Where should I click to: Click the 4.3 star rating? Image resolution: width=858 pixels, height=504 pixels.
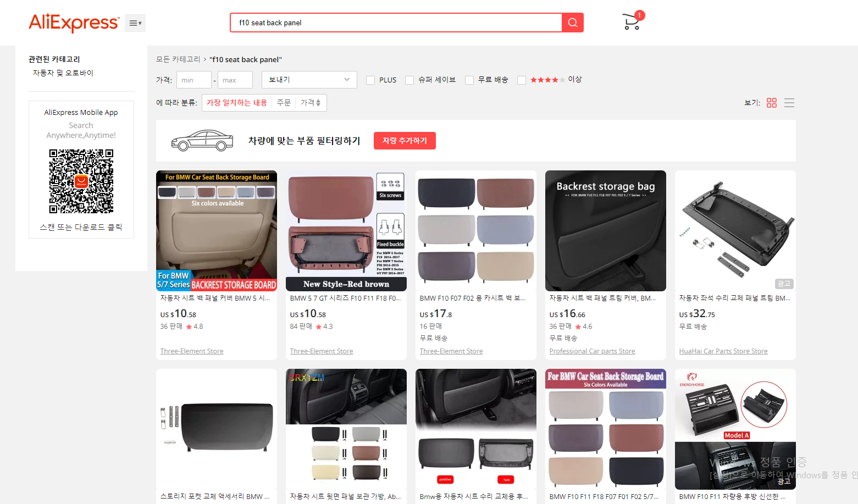click(x=324, y=326)
